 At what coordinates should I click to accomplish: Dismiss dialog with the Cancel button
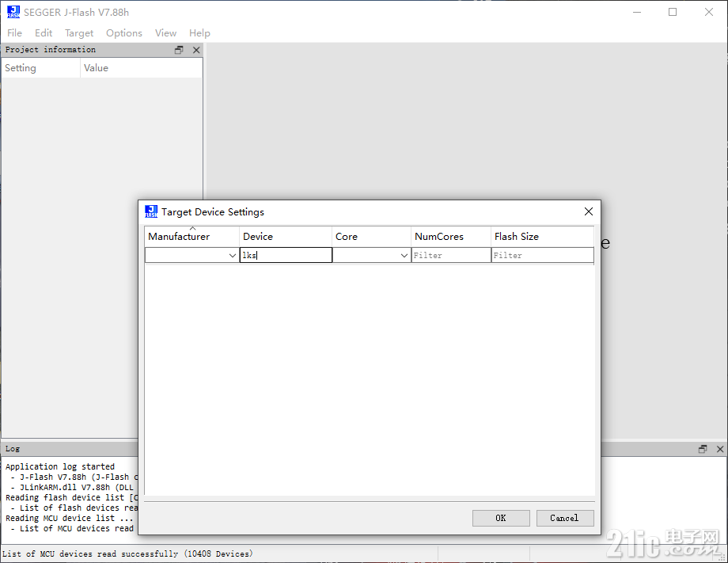(x=565, y=518)
